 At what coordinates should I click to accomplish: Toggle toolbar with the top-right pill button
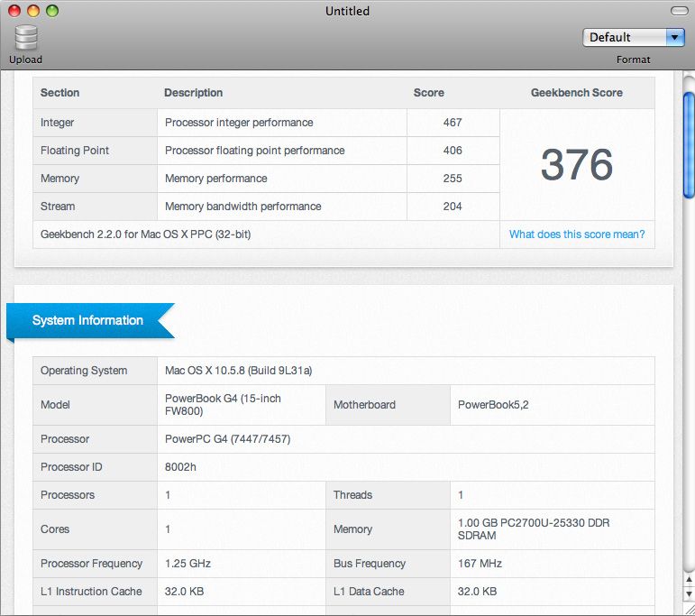pos(679,11)
